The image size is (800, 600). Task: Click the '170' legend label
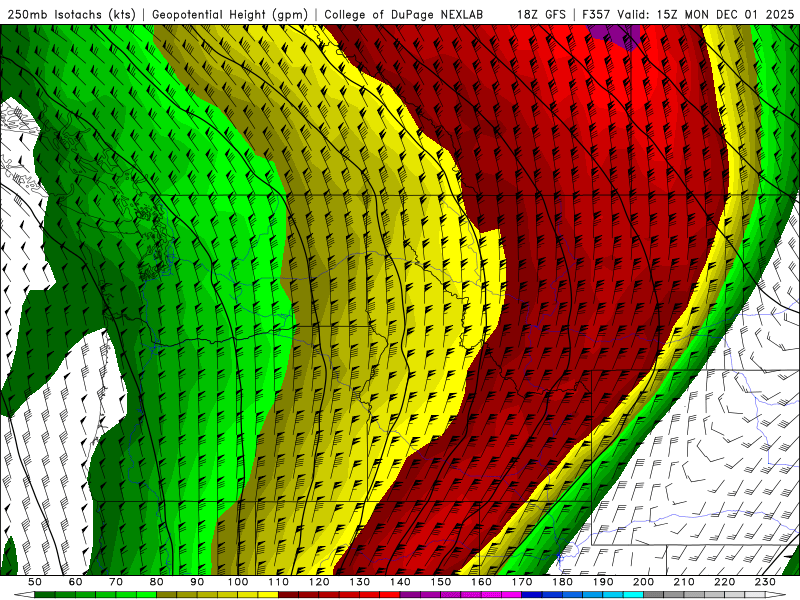click(x=522, y=582)
